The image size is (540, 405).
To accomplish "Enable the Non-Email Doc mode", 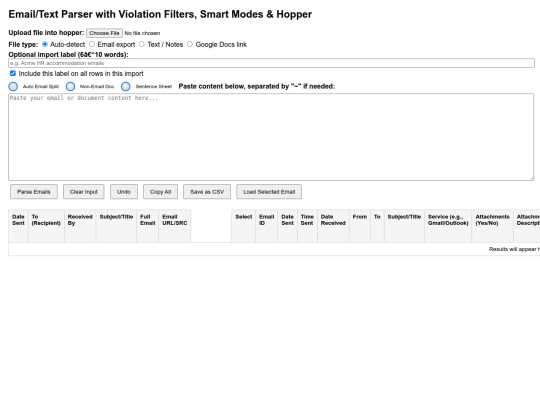I will point(71,86).
